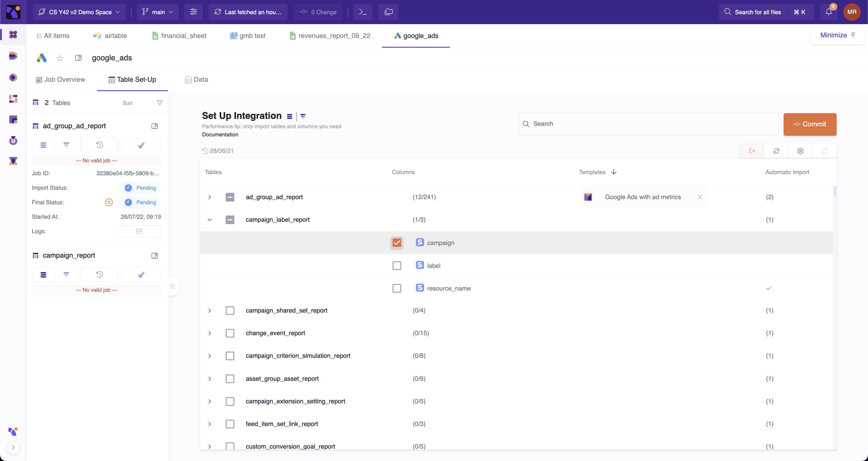Click the integration settings gear icon
The image size is (868, 461).
click(x=800, y=151)
